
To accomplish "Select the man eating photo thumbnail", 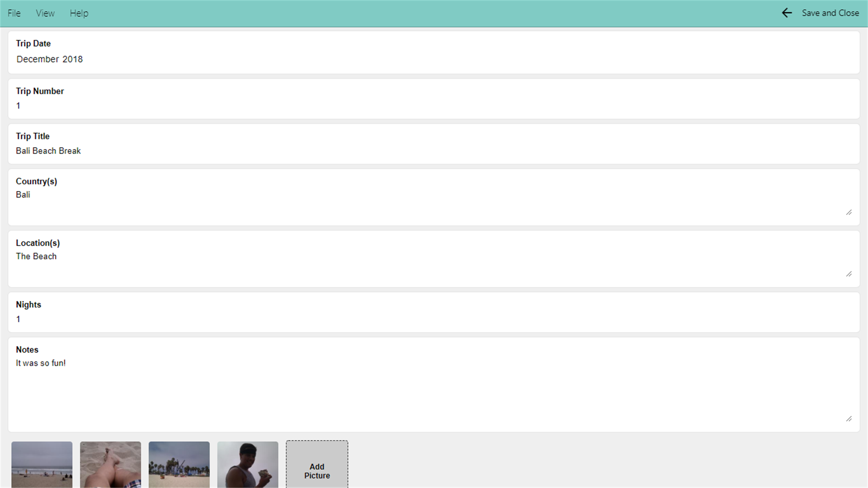I will tap(248, 465).
